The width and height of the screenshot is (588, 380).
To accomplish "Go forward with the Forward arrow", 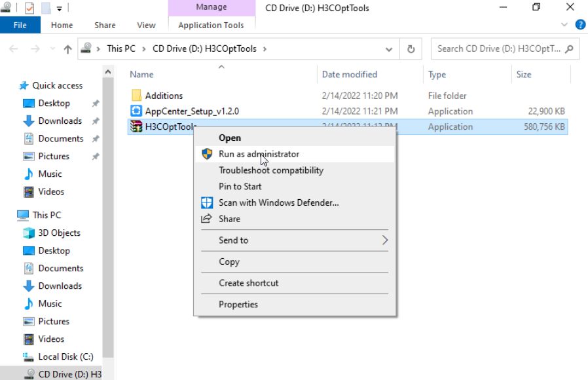I will 35,48.
